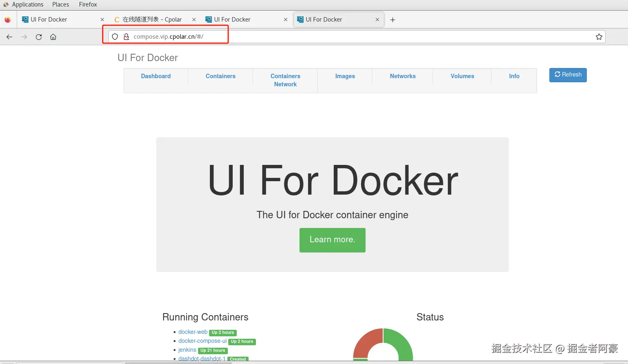Image resolution: width=628 pixels, height=364 pixels.
Task: Bookmark this page with the star icon
Action: (x=599, y=37)
